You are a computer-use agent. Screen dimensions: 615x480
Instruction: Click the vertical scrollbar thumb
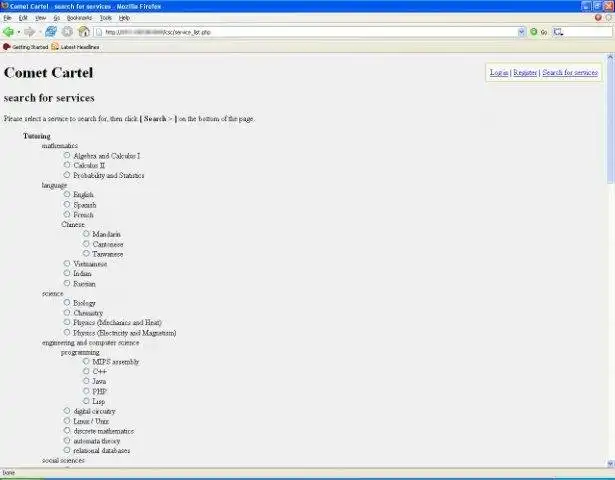(610, 122)
